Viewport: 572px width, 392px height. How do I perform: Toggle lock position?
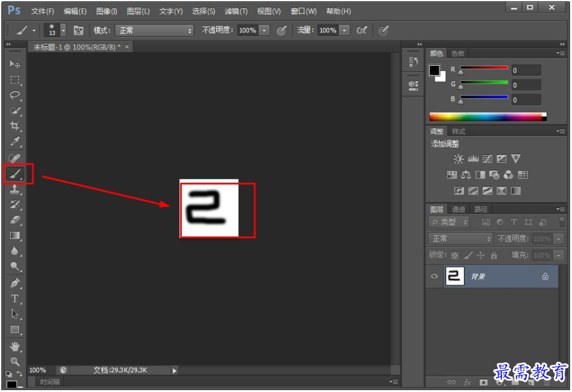pos(481,255)
